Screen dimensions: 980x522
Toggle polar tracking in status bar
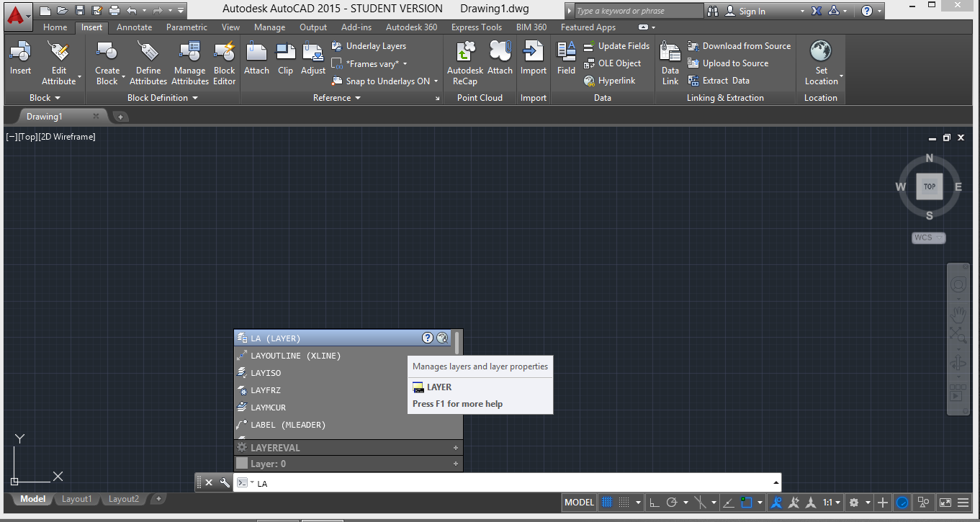click(x=673, y=503)
